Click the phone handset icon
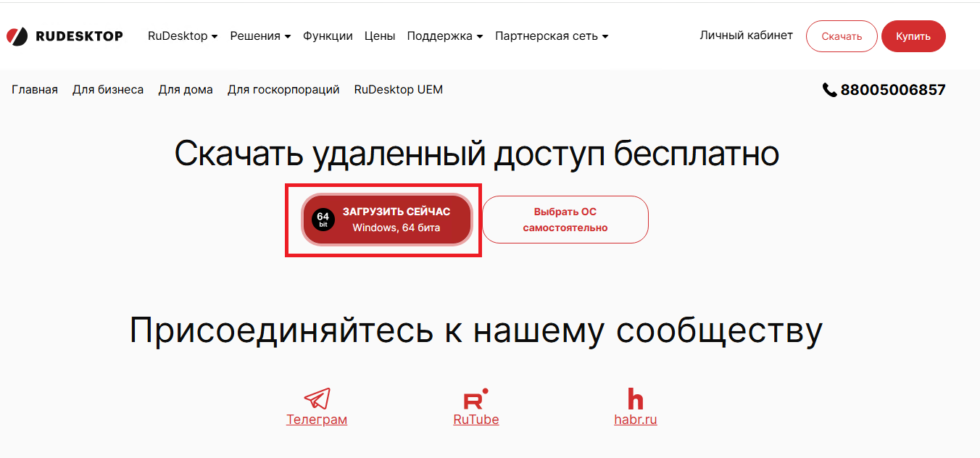This screenshot has width=980, height=458. (829, 90)
